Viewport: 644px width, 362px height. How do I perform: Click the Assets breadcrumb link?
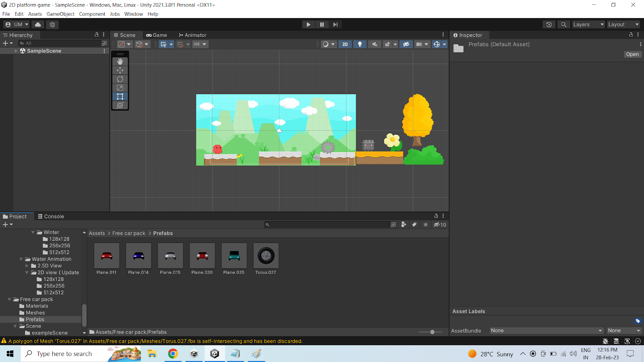(97, 233)
